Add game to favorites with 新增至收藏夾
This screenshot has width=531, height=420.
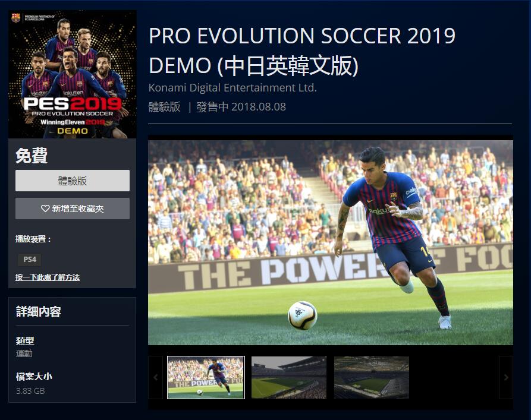72,209
